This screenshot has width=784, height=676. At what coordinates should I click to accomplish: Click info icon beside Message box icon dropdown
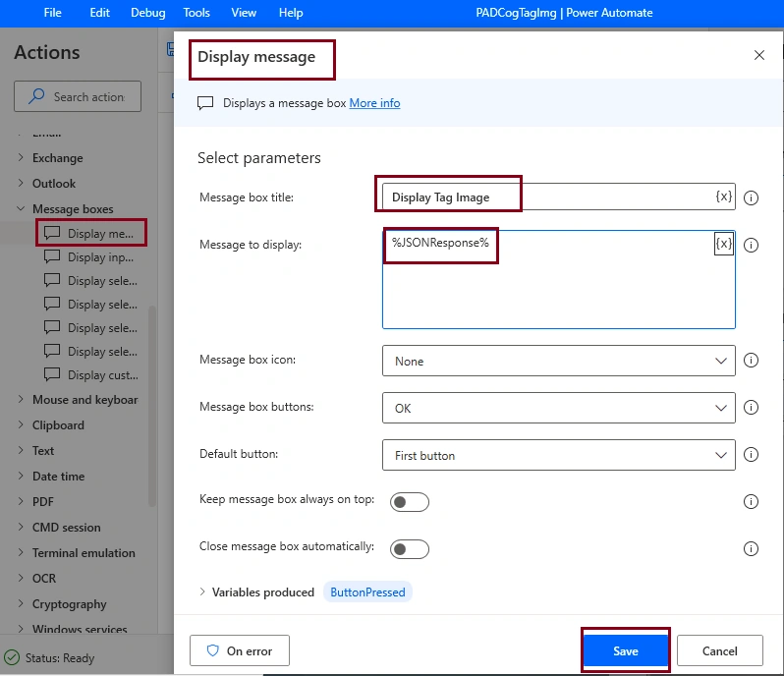(751, 360)
